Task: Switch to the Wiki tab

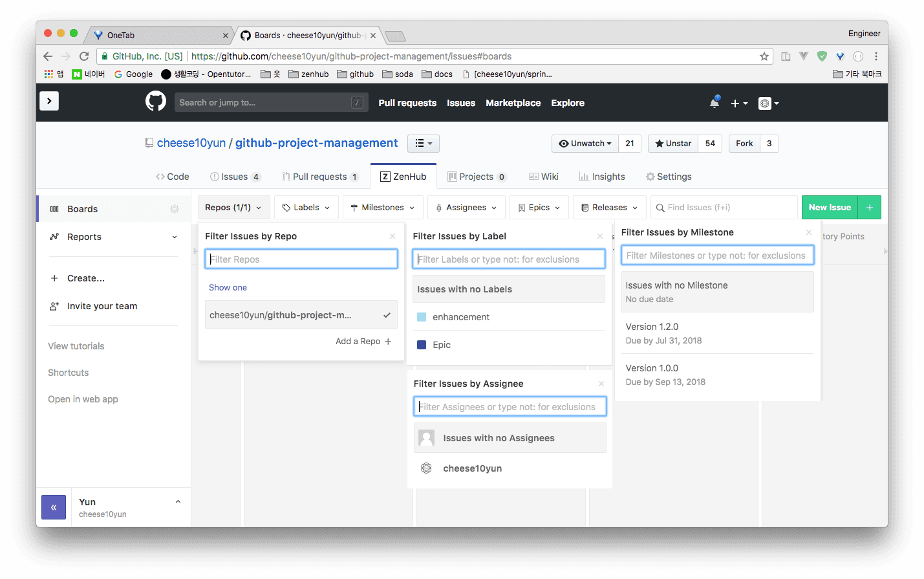Action: (544, 177)
